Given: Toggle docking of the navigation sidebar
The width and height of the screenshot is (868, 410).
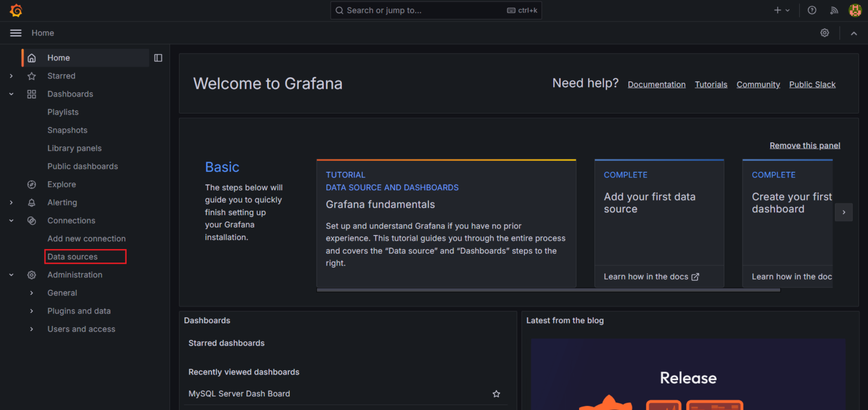Looking at the screenshot, I should tap(158, 57).
